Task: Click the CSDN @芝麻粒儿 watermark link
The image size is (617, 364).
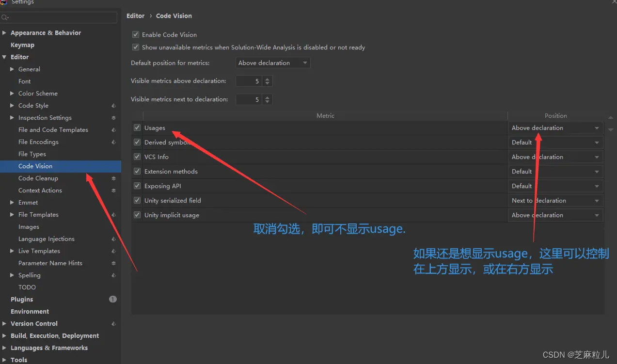Action: 576,354
